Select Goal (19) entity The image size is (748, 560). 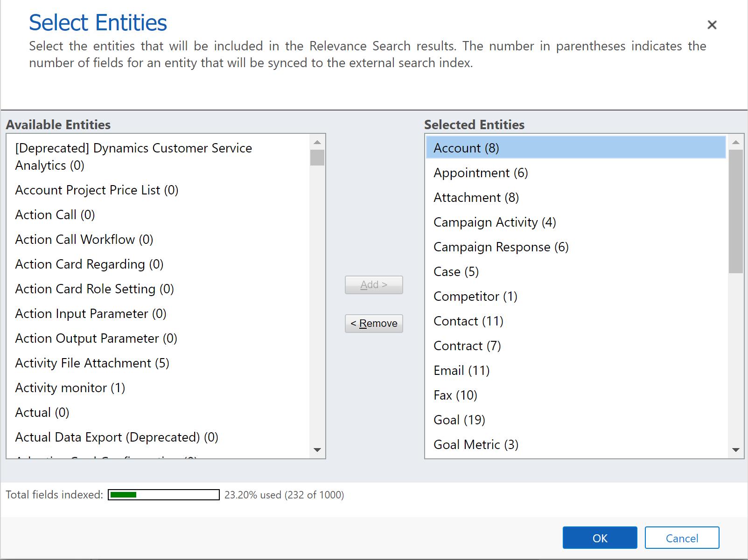tap(576, 420)
